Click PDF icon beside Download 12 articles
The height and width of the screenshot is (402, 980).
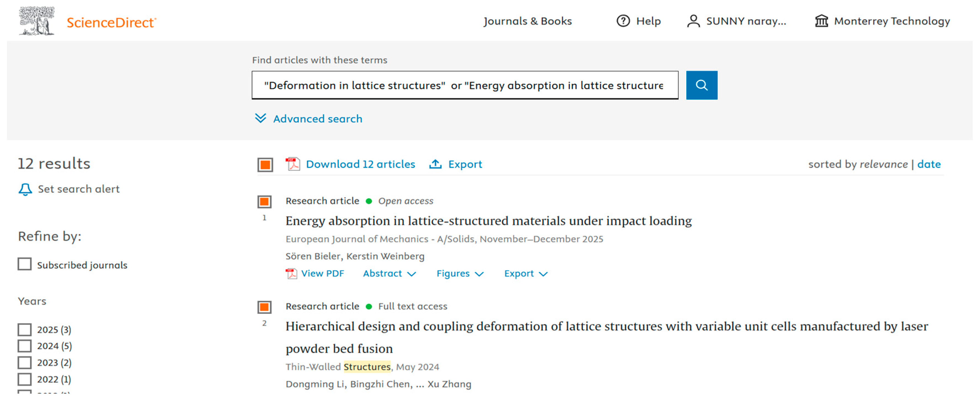click(x=293, y=164)
